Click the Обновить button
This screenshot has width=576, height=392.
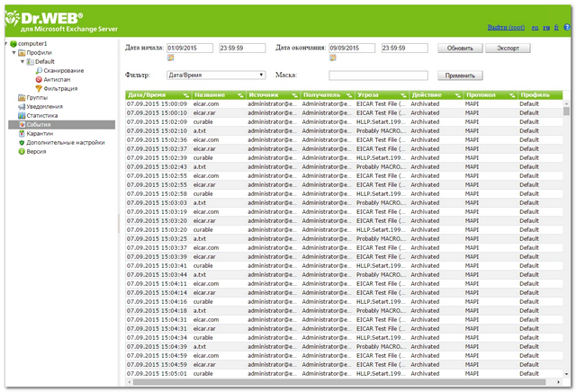[460, 48]
